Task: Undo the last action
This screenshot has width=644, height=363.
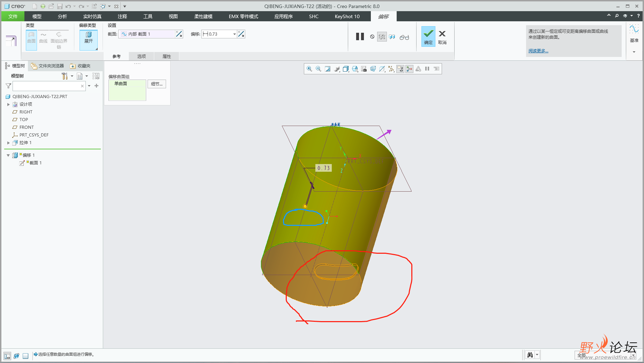Action: tap(68, 6)
